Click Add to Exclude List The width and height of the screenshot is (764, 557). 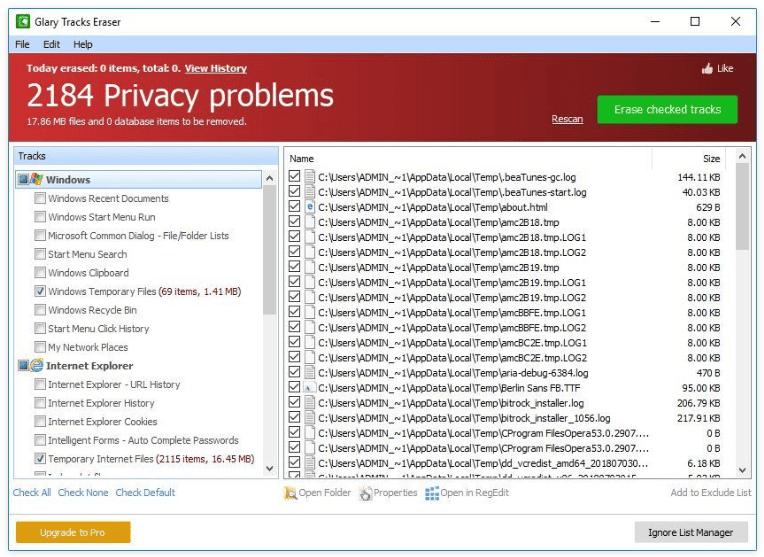coord(711,493)
